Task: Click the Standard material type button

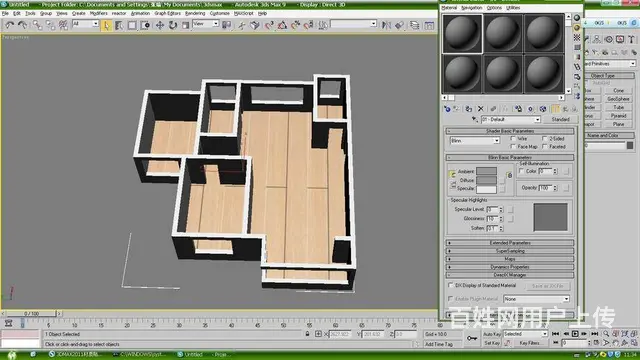Action: (x=560, y=120)
